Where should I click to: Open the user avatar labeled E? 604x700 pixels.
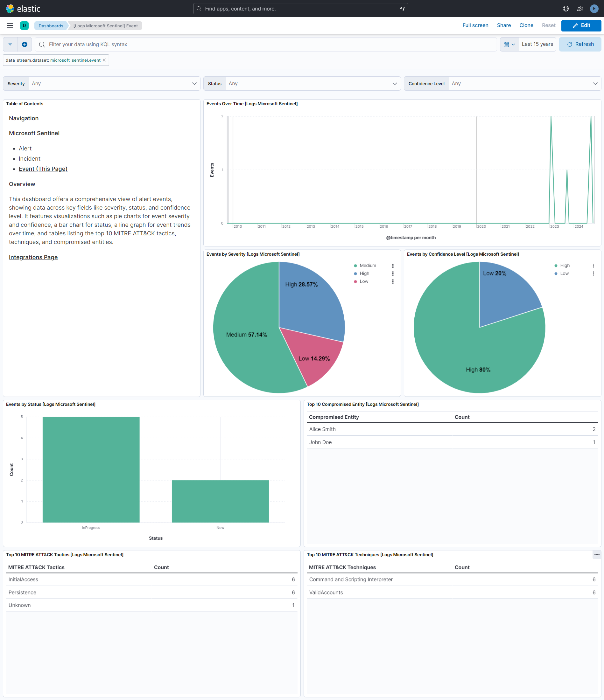[x=594, y=9]
